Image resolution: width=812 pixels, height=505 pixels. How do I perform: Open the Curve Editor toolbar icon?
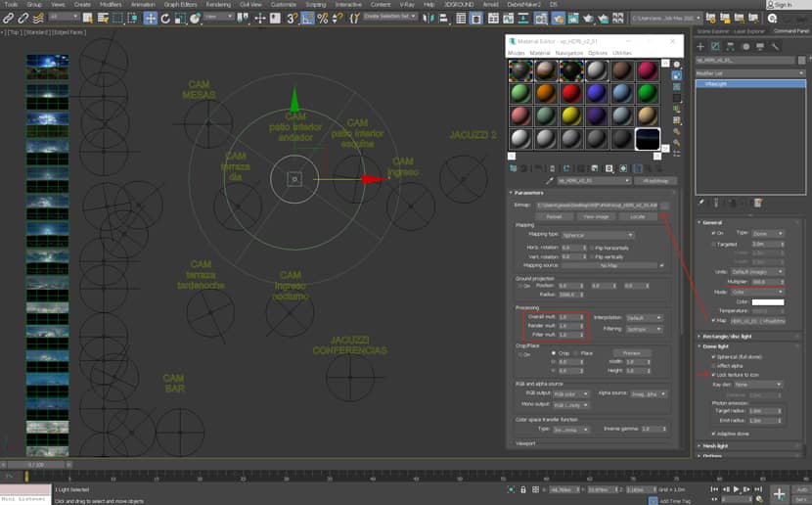[x=508, y=19]
